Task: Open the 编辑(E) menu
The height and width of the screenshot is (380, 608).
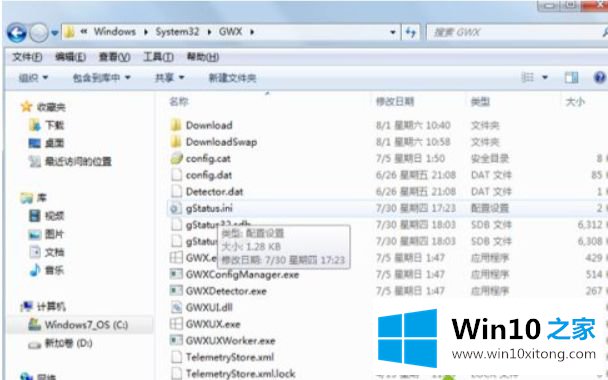Action: click(71, 57)
